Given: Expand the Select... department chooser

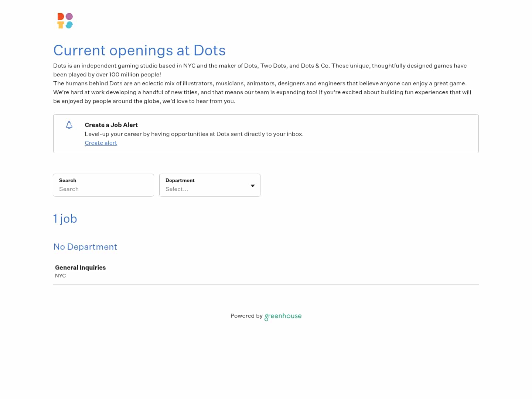Looking at the screenshot, I should pyautogui.click(x=209, y=189).
